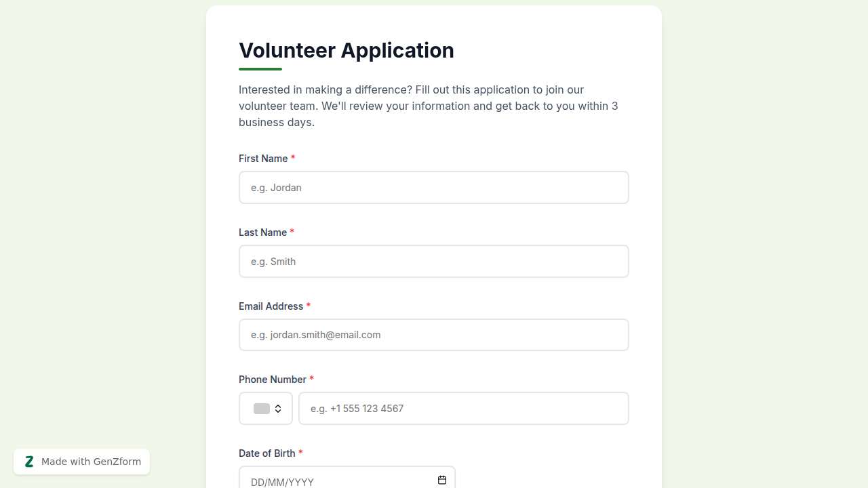This screenshot has height=488, width=868.
Task: Click the up-down chevron on the country selector
Action: pos(278,409)
